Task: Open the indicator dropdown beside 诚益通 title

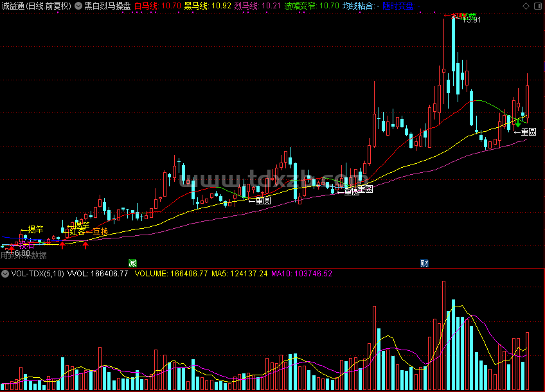Action: (x=78, y=6)
